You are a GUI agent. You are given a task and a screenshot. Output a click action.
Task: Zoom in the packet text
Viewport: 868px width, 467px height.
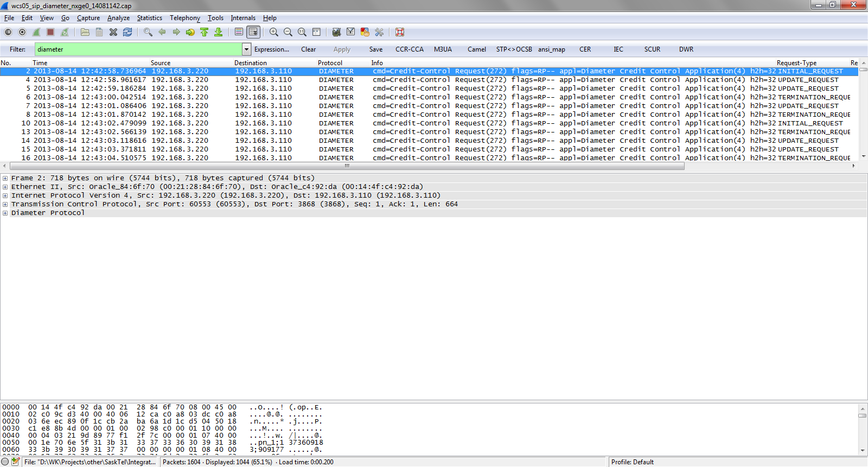tap(274, 32)
